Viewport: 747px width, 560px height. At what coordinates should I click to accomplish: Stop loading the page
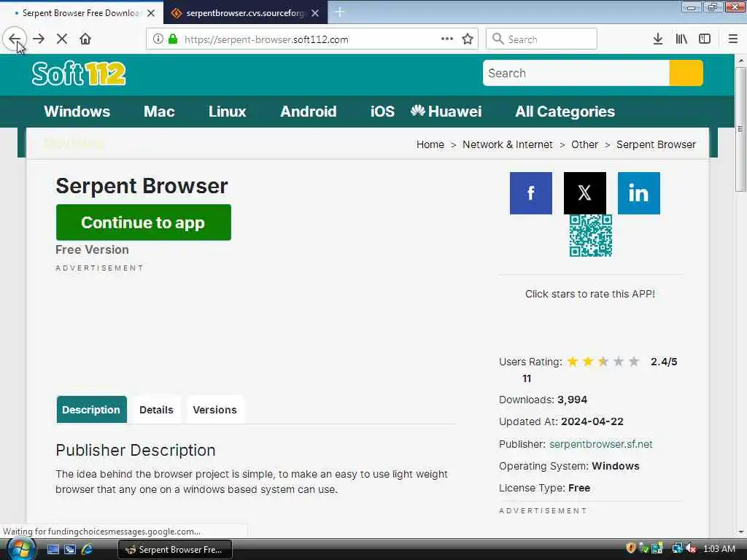click(x=62, y=39)
